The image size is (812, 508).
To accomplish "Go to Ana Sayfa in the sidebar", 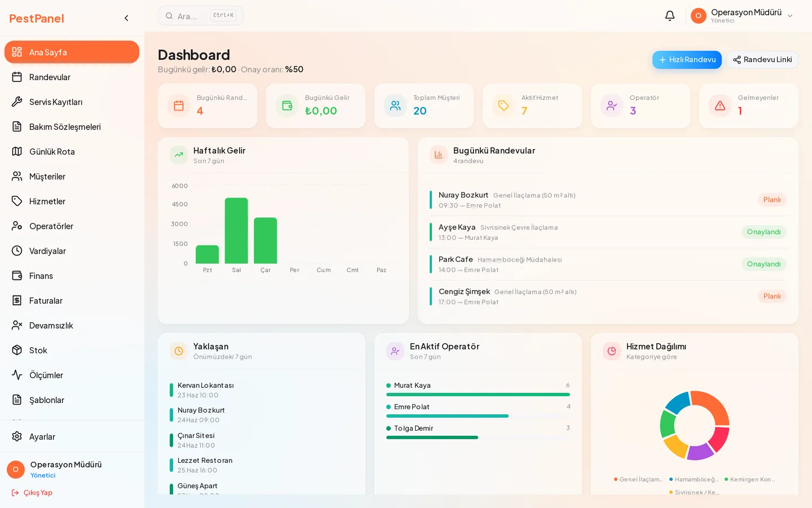I will click(72, 52).
